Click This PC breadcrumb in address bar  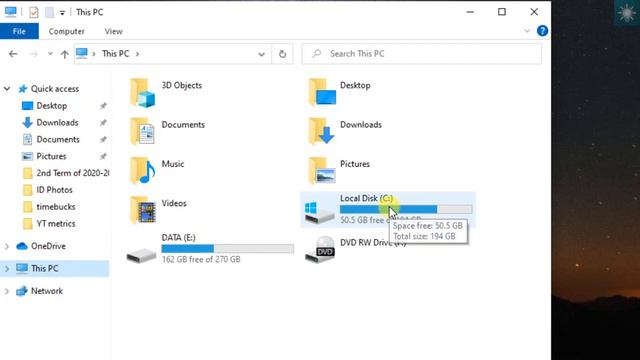(116, 54)
